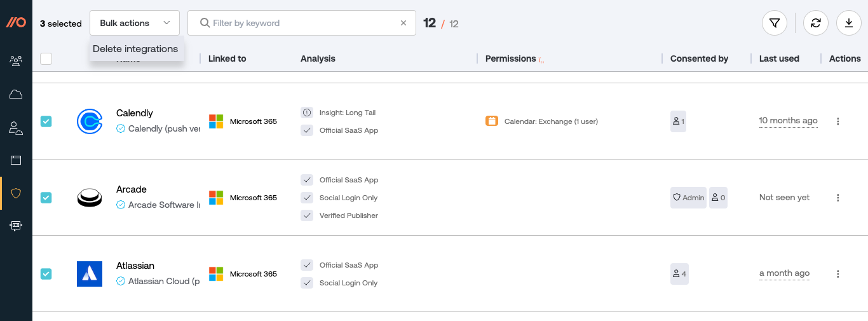The height and width of the screenshot is (321, 868).
Task: Uncheck the Calendly row checkbox
Action: 46,121
